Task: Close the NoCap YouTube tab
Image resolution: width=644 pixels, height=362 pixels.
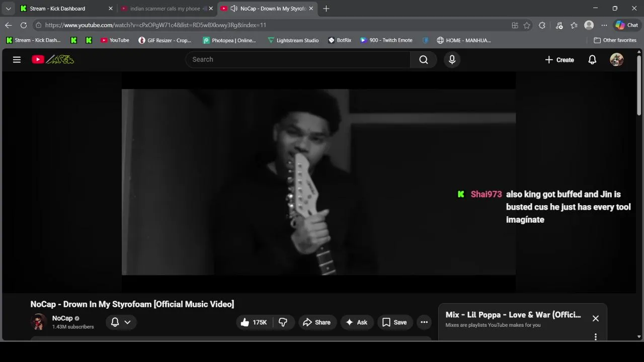Action: click(x=311, y=9)
